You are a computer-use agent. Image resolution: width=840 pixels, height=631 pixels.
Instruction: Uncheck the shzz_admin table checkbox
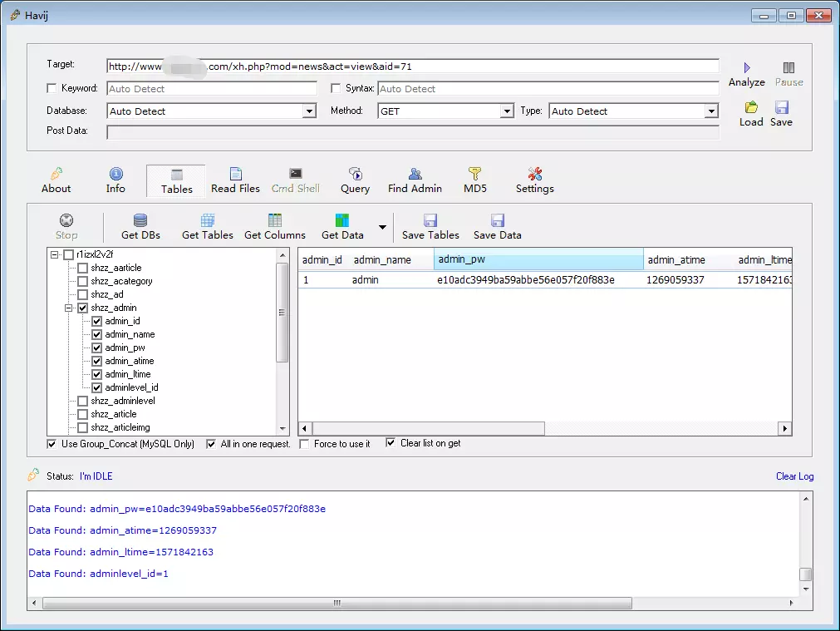coord(82,308)
